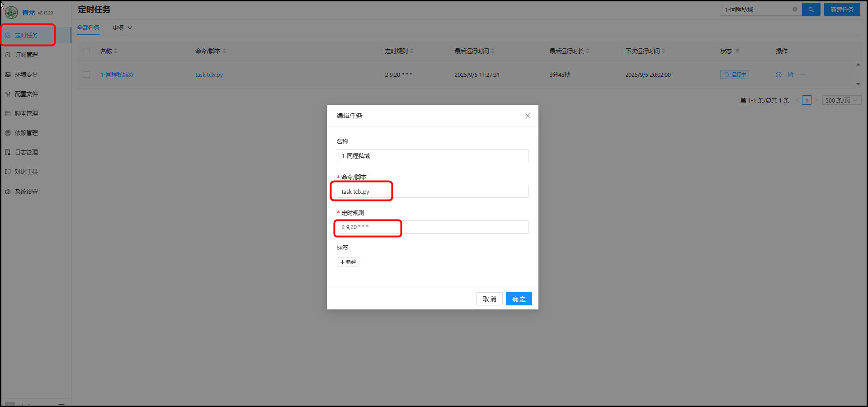The image size is (868, 407).
Task: Click the 2025/9/5 11:27:31 last run time
Action: pos(477,75)
